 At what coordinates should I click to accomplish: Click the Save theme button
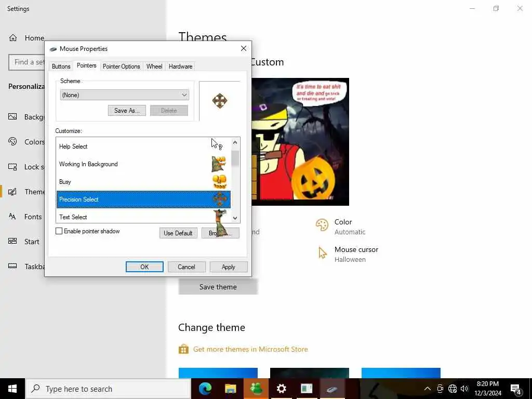click(218, 287)
